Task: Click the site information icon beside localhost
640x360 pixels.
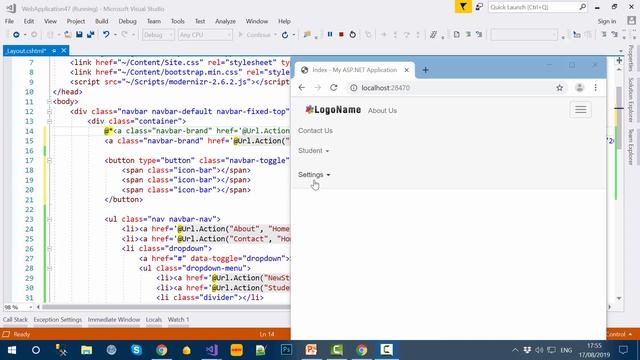Action: [353, 88]
